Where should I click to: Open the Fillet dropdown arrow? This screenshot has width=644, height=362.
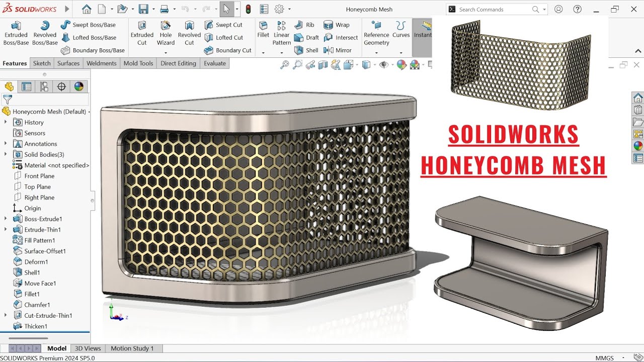[x=263, y=52]
